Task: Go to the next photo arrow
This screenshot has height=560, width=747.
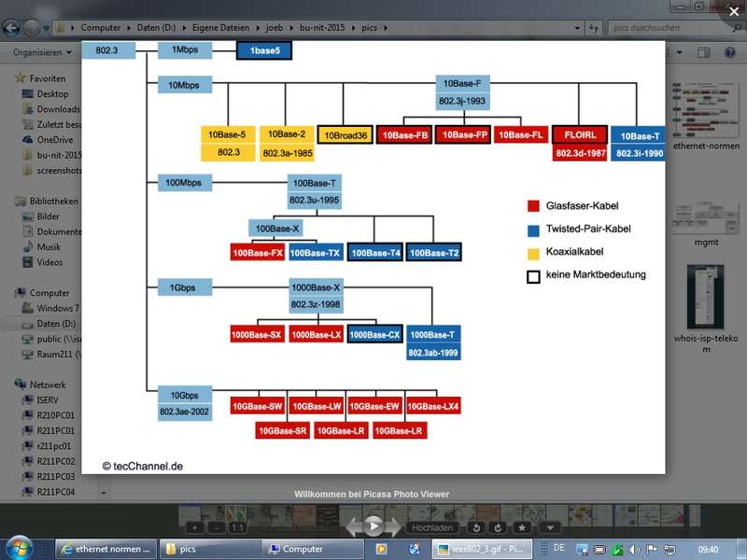Action: point(394,527)
